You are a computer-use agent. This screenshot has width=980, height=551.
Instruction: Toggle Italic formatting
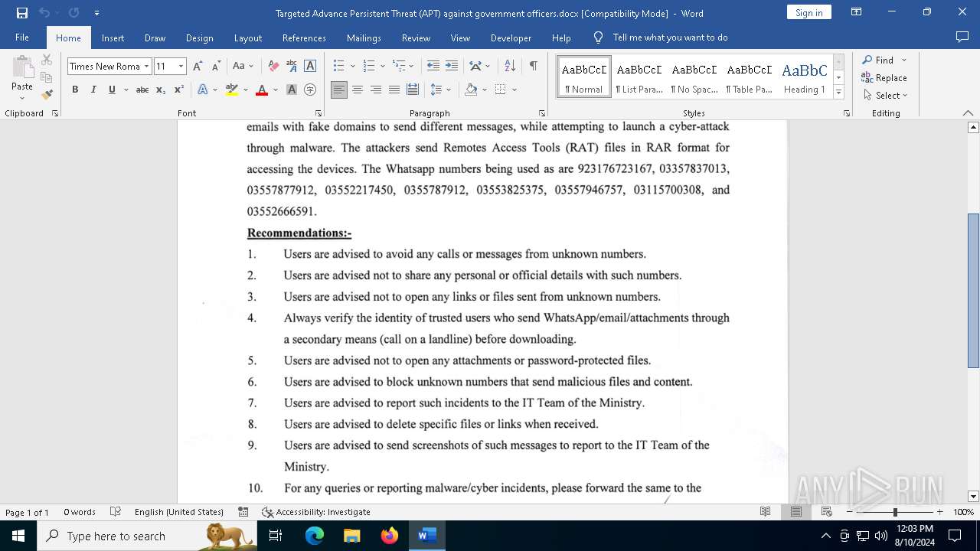pos(93,90)
